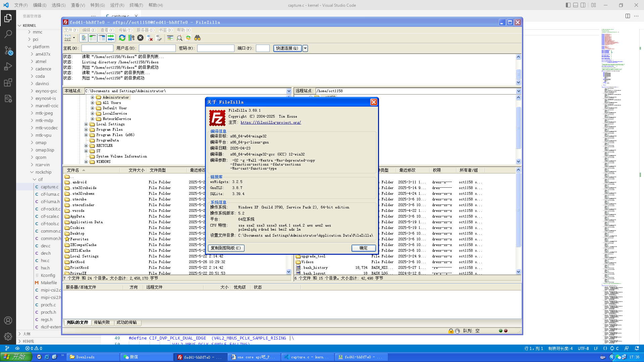
Task: Expand the Local Settings tree node
Action: [x=86, y=124]
